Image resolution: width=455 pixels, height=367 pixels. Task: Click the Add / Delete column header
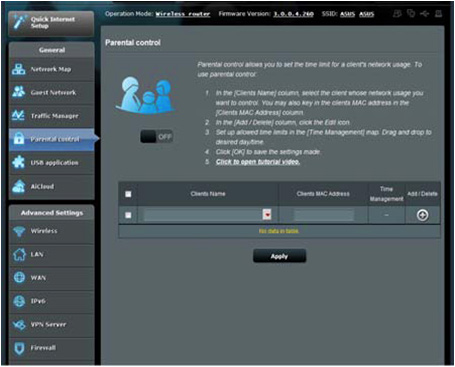click(x=422, y=194)
